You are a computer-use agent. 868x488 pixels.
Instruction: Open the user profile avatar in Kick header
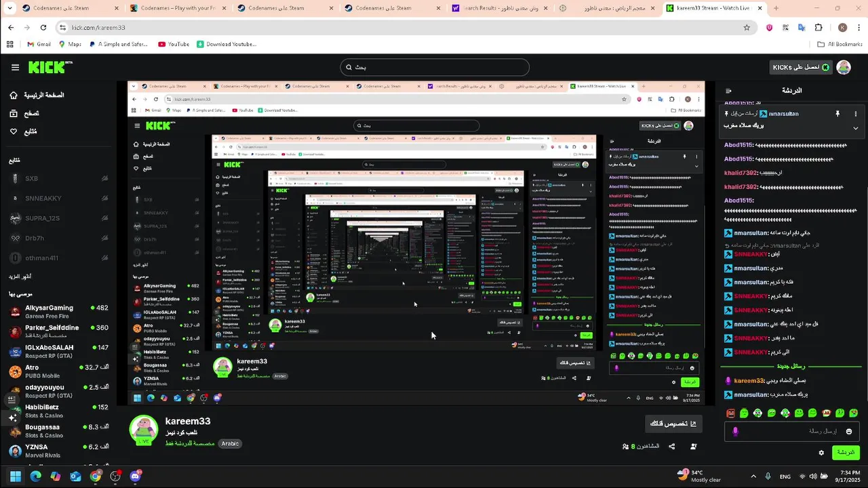[844, 67]
